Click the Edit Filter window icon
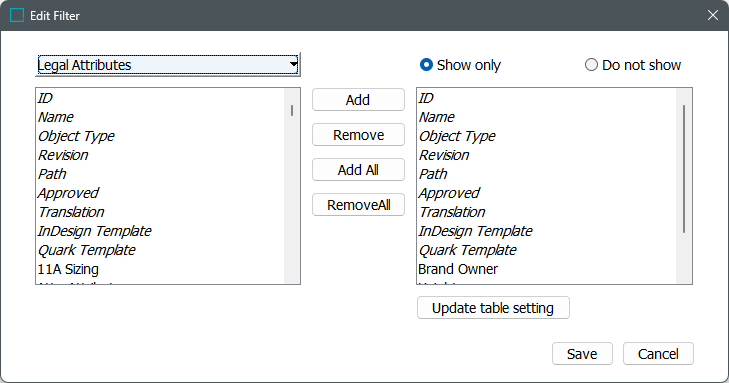Screen dimensions: 729x383 pyautogui.click(x=17, y=15)
